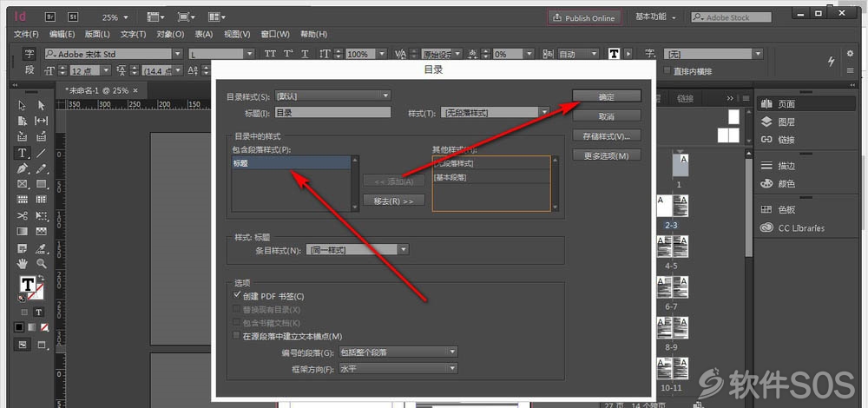Click the Underline T icon
The width and height of the screenshot is (868, 408).
tap(305, 54)
